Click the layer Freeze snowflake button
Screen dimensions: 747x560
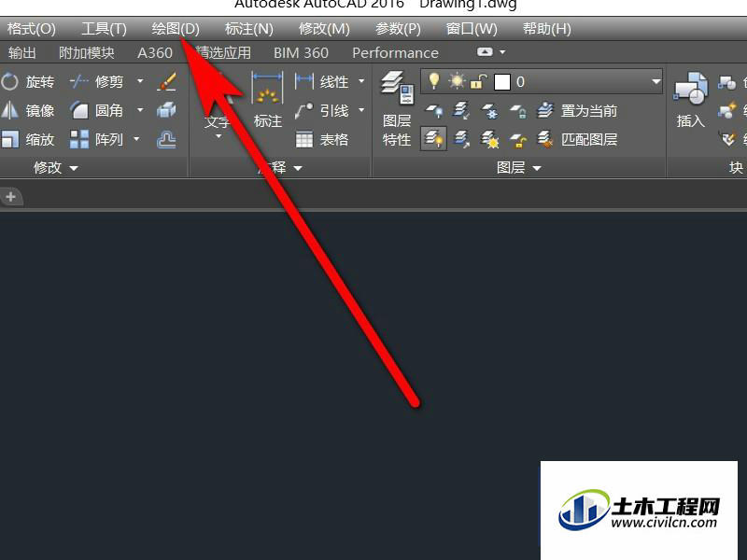point(489,111)
